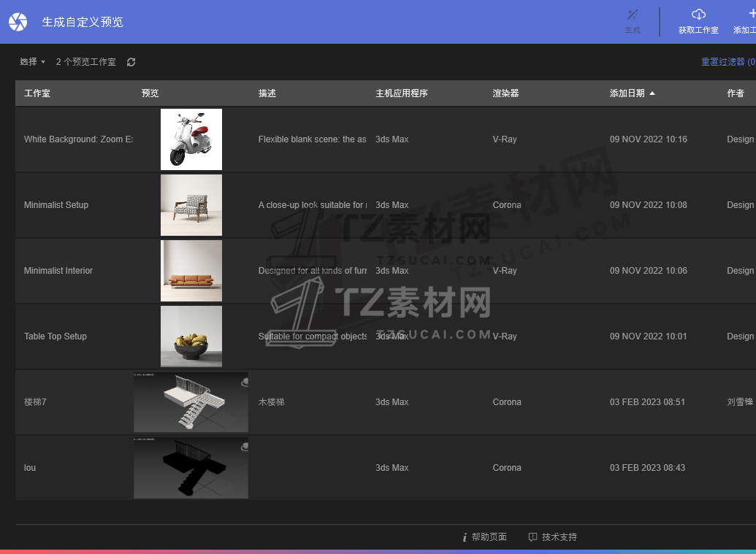Open the 选择 dropdown

pos(32,61)
